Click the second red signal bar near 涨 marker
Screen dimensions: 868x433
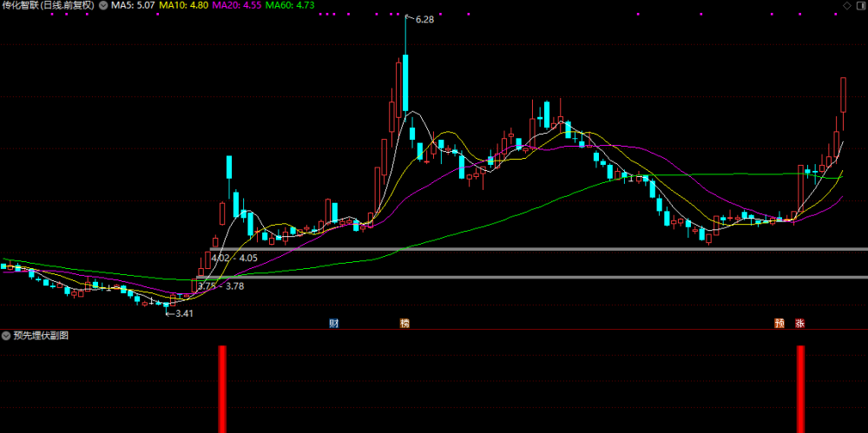[x=800, y=390]
